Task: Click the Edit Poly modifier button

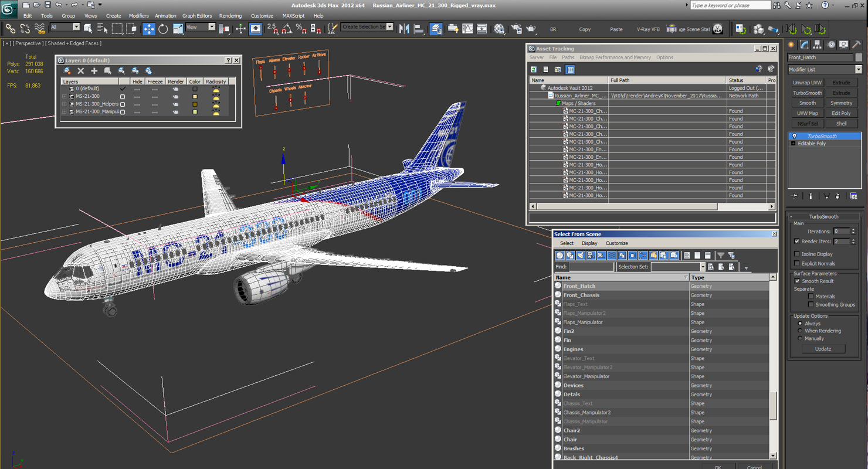Action: 841,113
